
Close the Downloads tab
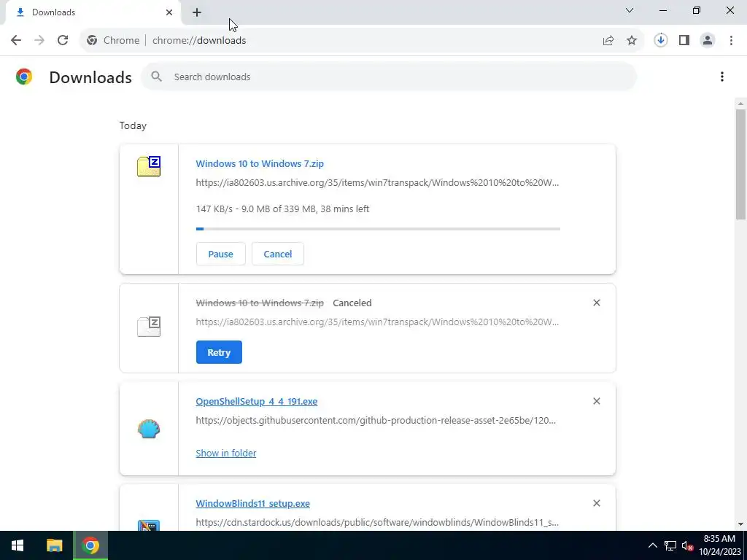coord(169,12)
